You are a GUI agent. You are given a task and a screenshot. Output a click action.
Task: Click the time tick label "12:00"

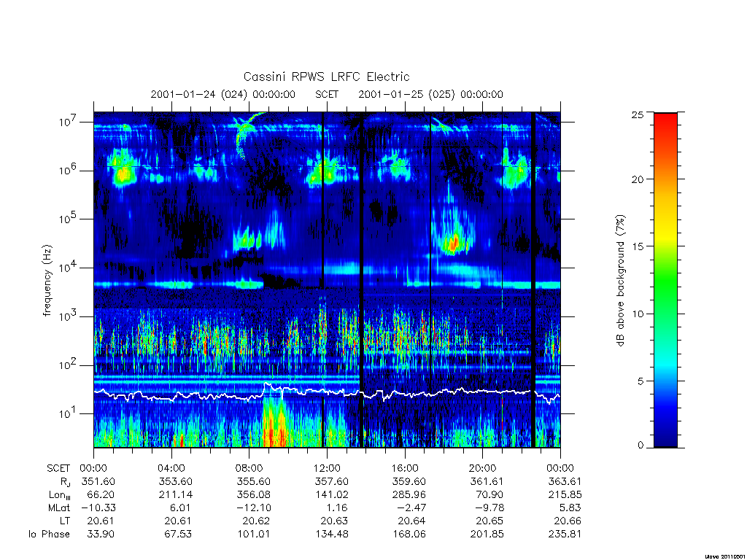click(x=328, y=468)
